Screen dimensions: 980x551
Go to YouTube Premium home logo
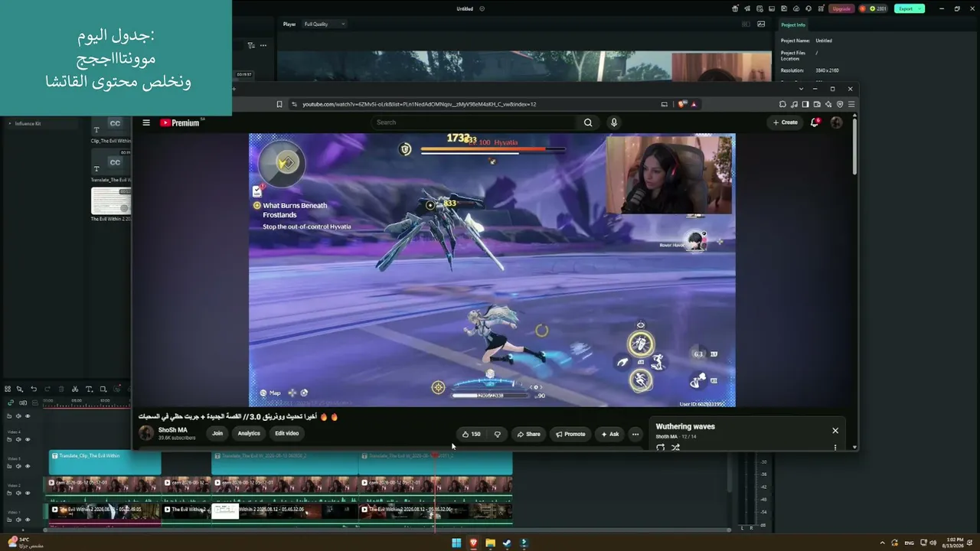(x=180, y=122)
